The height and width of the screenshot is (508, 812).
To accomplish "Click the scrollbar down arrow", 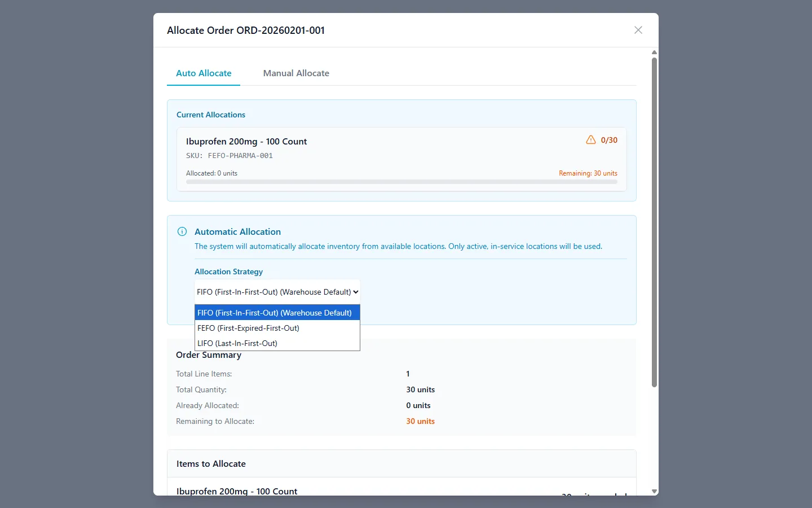I will pos(654,491).
